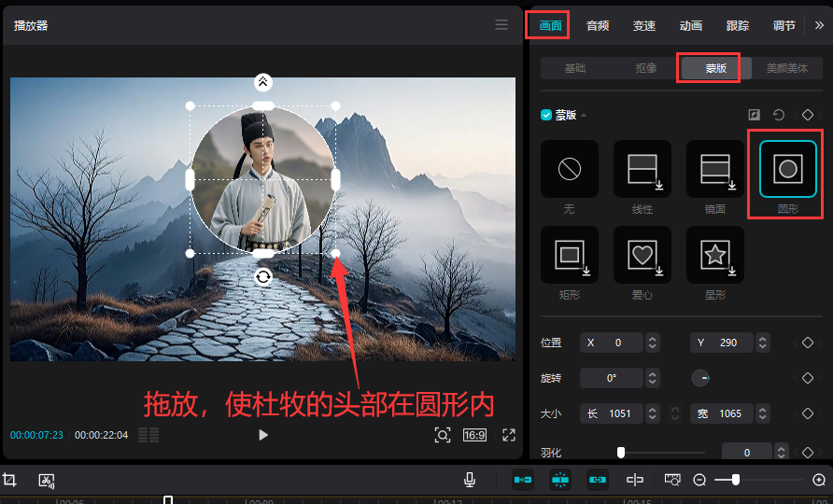This screenshot has width=833, height=504.
Task: Open the 蒙版 sub-tab
Action: [715, 68]
